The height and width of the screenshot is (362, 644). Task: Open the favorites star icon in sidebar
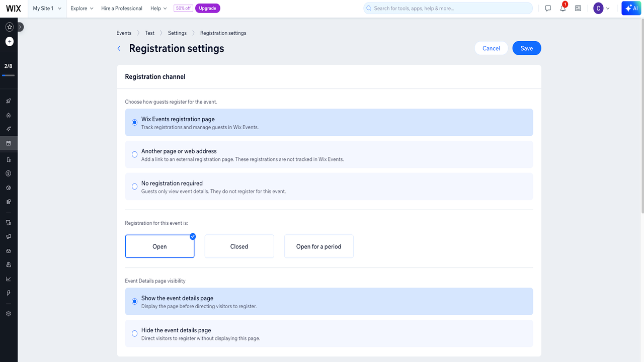(9, 27)
